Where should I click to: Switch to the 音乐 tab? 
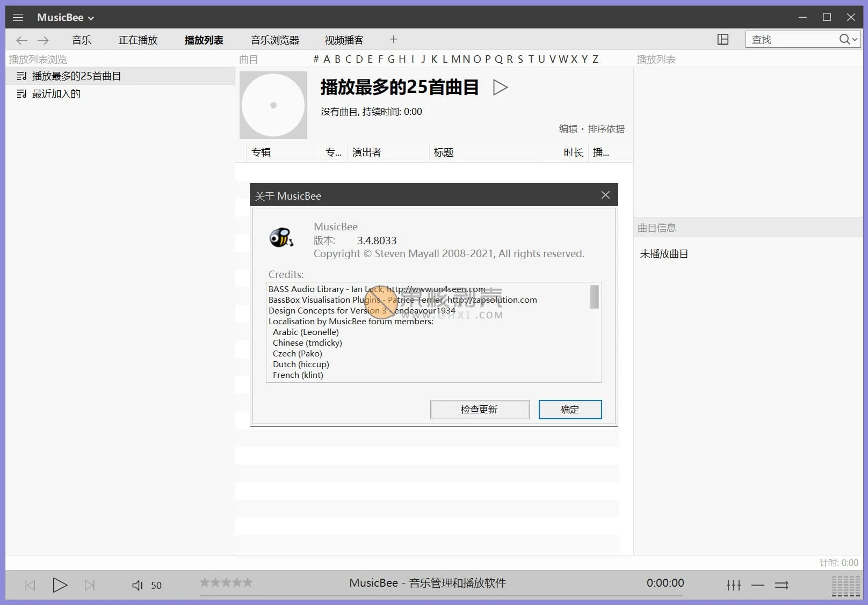pyautogui.click(x=82, y=40)
